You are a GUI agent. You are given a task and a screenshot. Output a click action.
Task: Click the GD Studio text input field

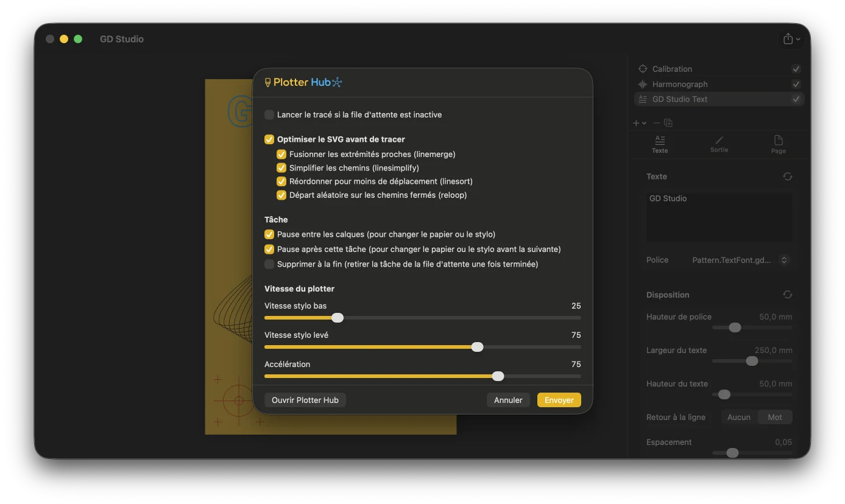(x=719, y=218)
